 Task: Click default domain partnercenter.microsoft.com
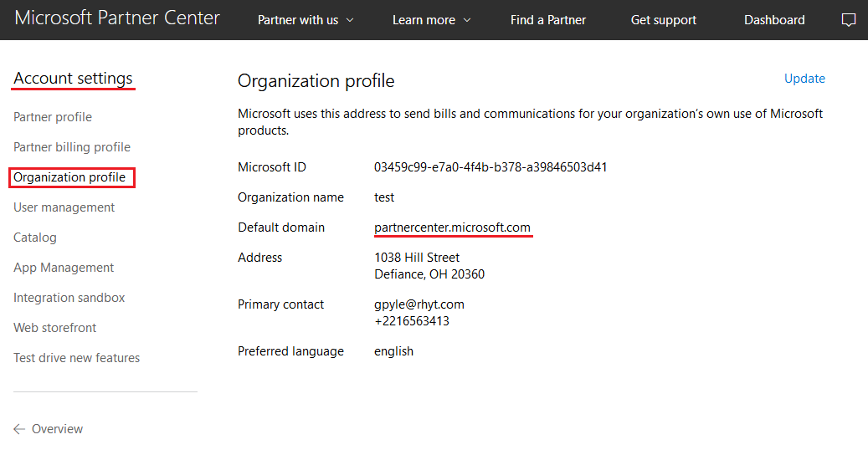pyautogui.click(x=452, y=227)
